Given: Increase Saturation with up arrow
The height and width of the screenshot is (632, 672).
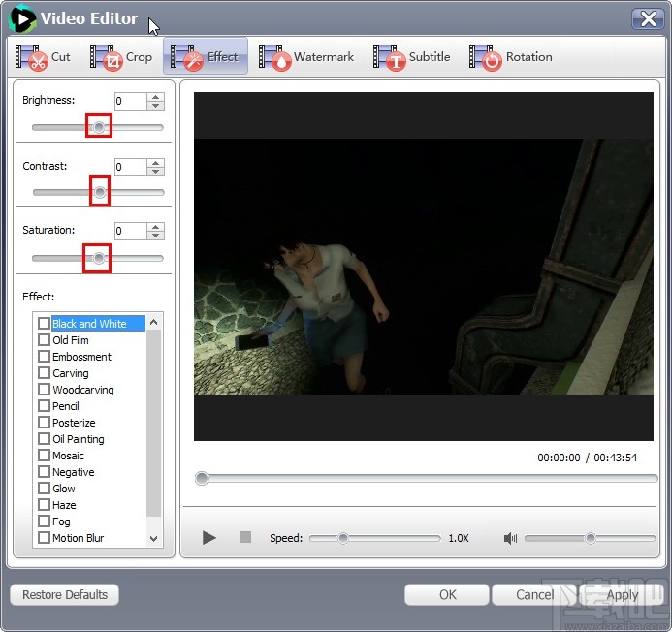Looking at the screenshot, I should tap(155, 227).
